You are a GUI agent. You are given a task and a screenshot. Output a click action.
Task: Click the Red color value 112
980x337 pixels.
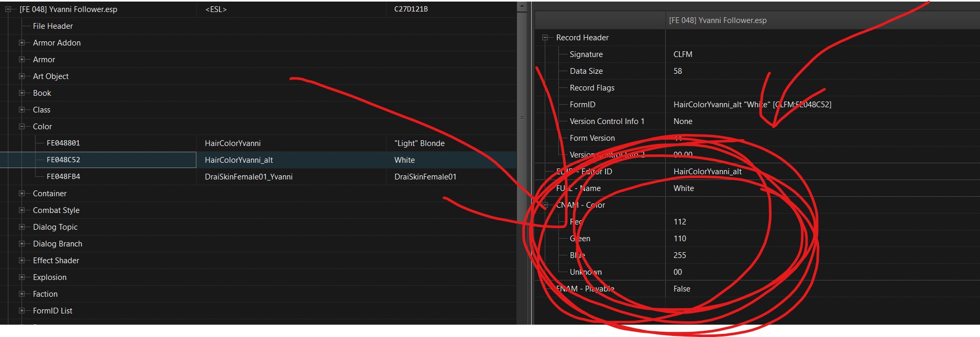680,222
